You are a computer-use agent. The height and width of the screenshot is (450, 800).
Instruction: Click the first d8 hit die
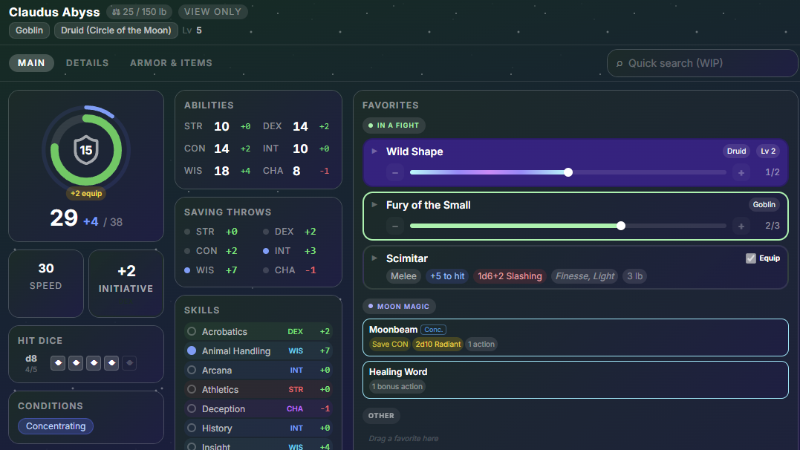click(58, 363)
